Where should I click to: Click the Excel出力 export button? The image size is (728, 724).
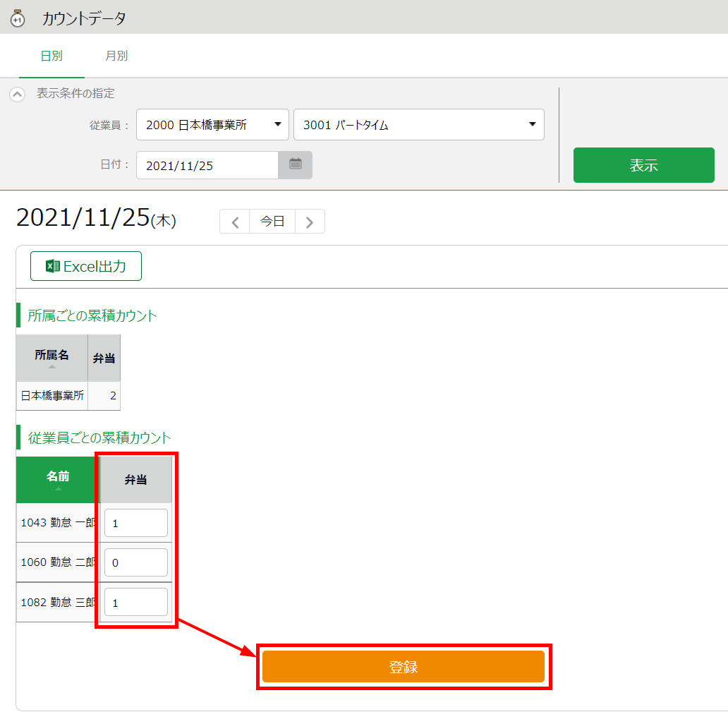(x=86, y=266)
